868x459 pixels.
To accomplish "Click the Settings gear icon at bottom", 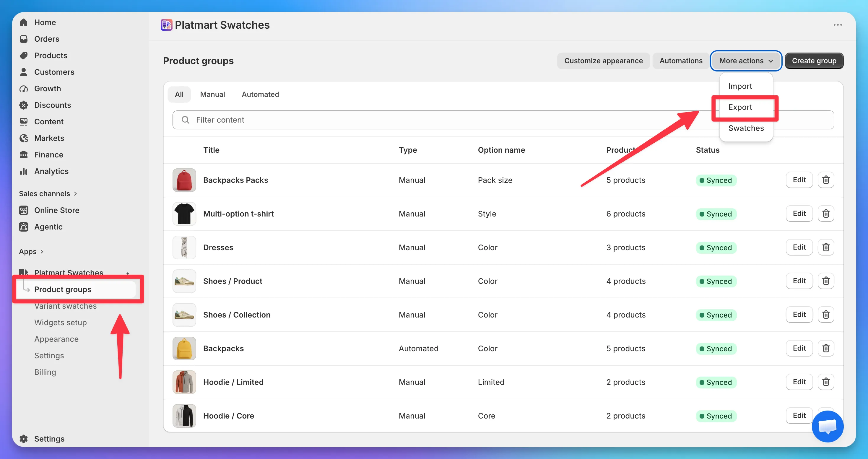I will click(x=24, y=438).
